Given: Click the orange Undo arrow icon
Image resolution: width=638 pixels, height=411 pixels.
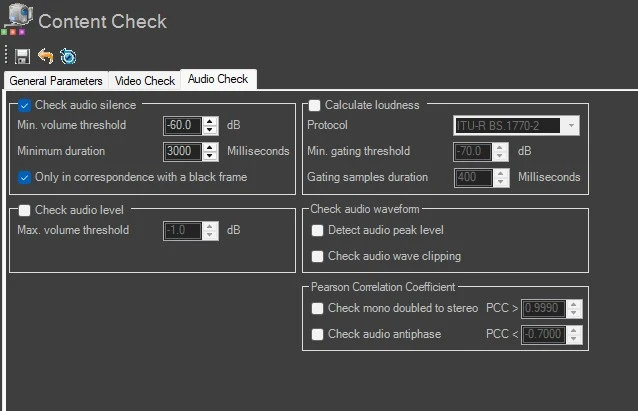Looking at the screenshot, I should click(45, 56).
